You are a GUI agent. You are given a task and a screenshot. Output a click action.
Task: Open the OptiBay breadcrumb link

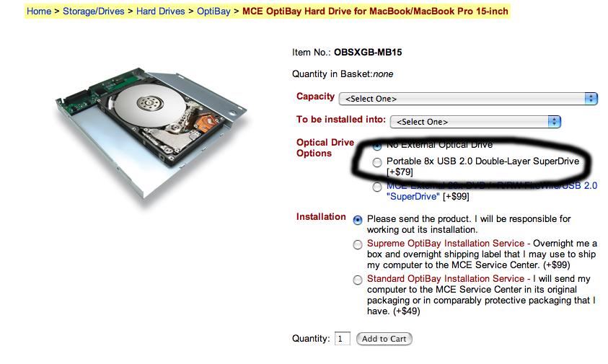(213, 12)
